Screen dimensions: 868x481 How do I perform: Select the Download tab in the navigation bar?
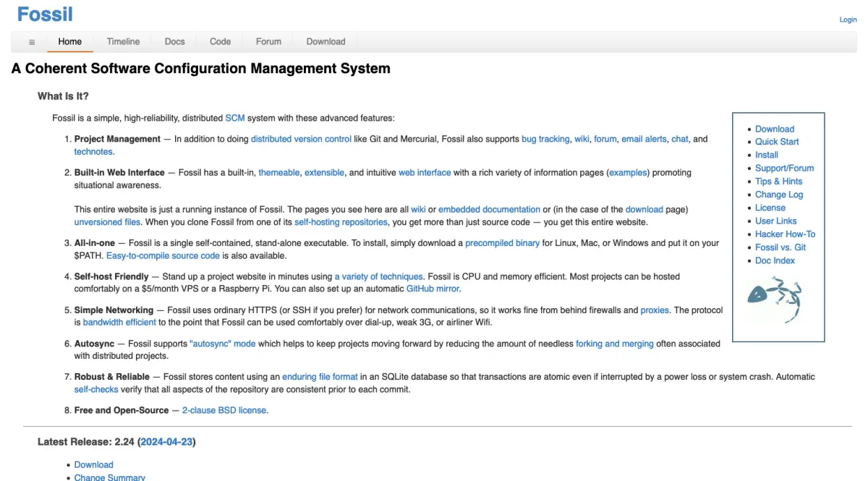click(x=326, y=42)
